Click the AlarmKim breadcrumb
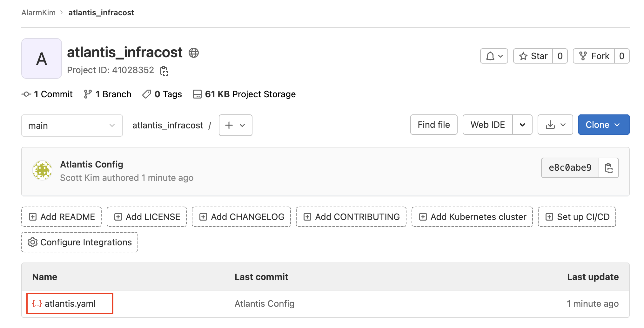This screenshot has height=328, width=644. pos(38,13)
